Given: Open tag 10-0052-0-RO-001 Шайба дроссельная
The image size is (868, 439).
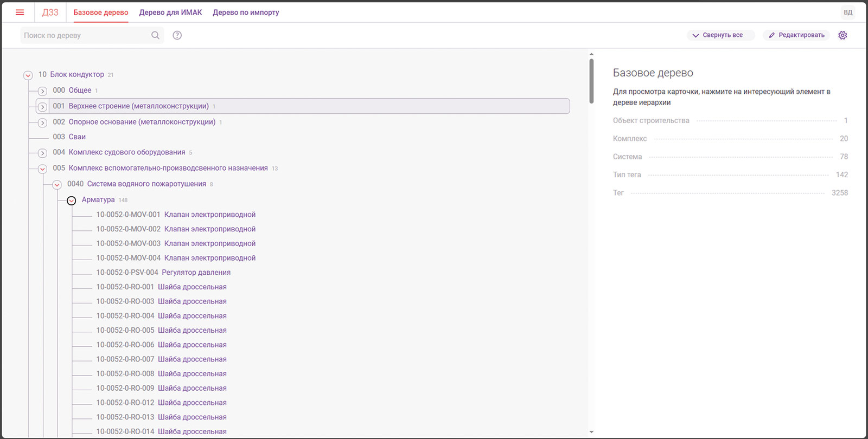Looking at the screenshot, I should click(161, 287).
